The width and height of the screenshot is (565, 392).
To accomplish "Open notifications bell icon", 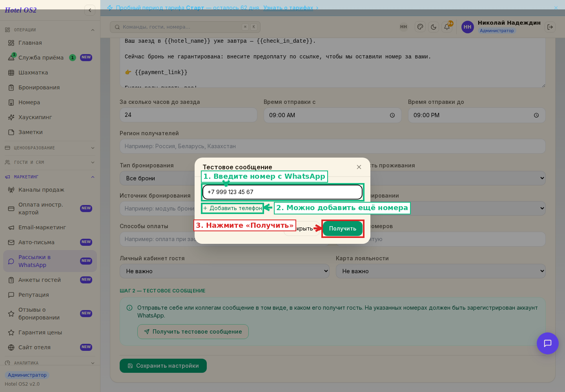I will [447, 27].
